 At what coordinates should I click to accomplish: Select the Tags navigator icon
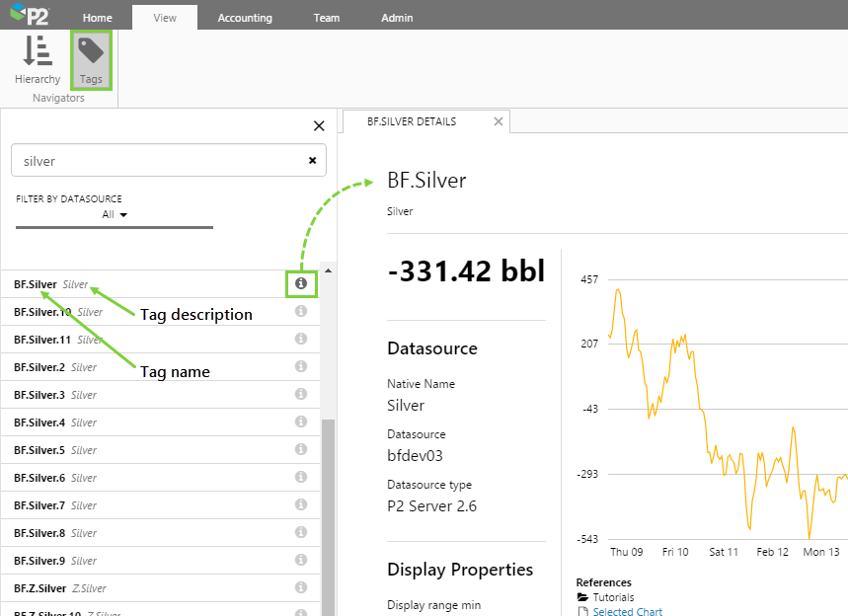click(x=91, y=59)
